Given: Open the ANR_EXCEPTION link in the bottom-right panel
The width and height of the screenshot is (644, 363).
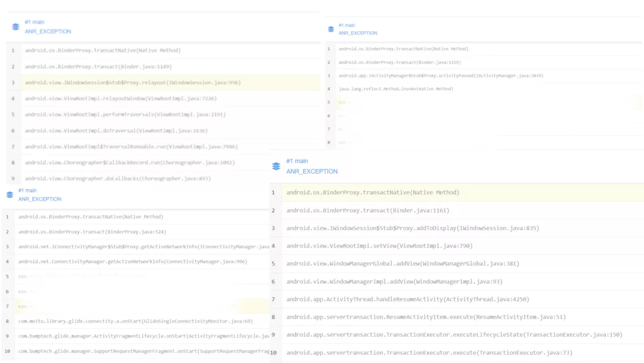Looking at the screenshot, I should [x=312, y=171].
